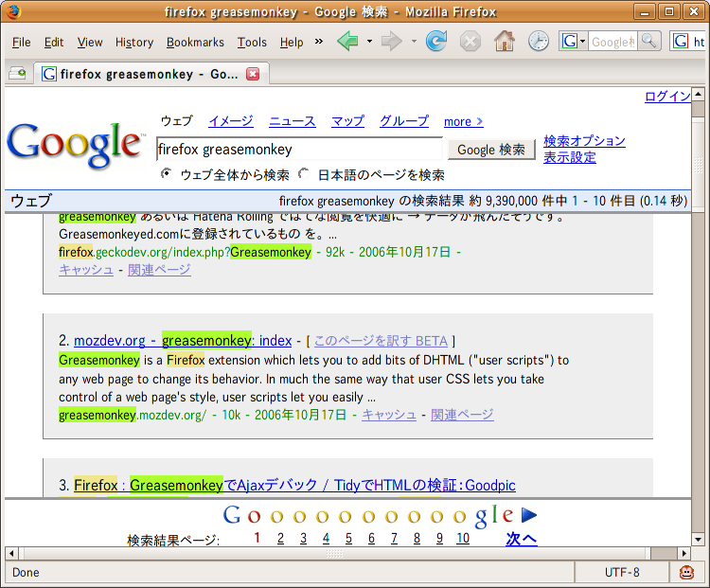Open 検索オプション link
This screenshot has height=588, width=710.
584,141
